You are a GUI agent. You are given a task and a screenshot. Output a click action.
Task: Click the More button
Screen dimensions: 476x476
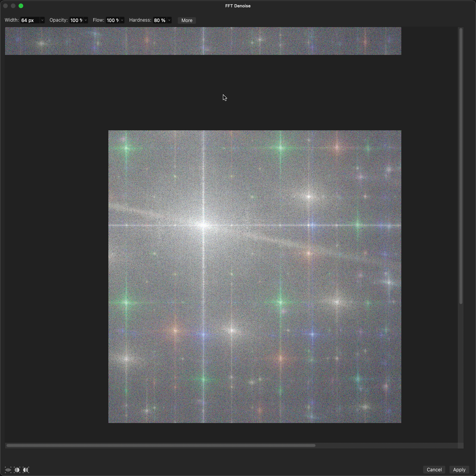(x=187, y=20)
